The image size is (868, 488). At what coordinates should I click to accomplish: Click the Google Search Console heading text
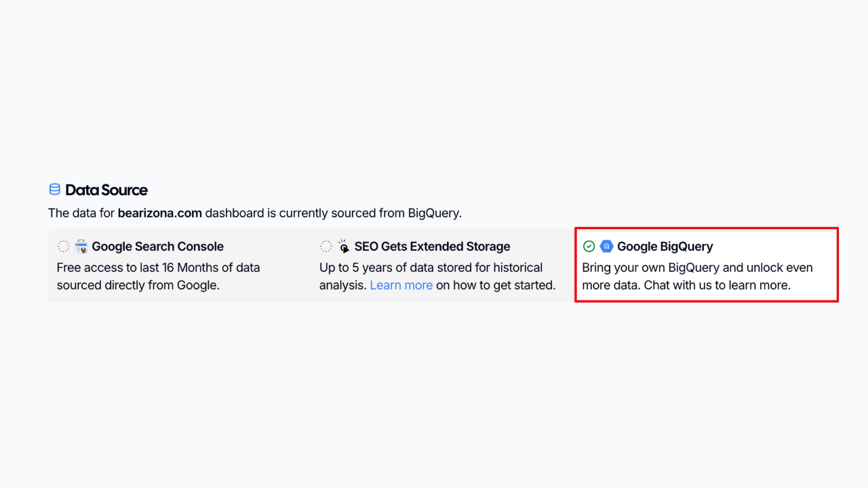click(x=157, y=246)
